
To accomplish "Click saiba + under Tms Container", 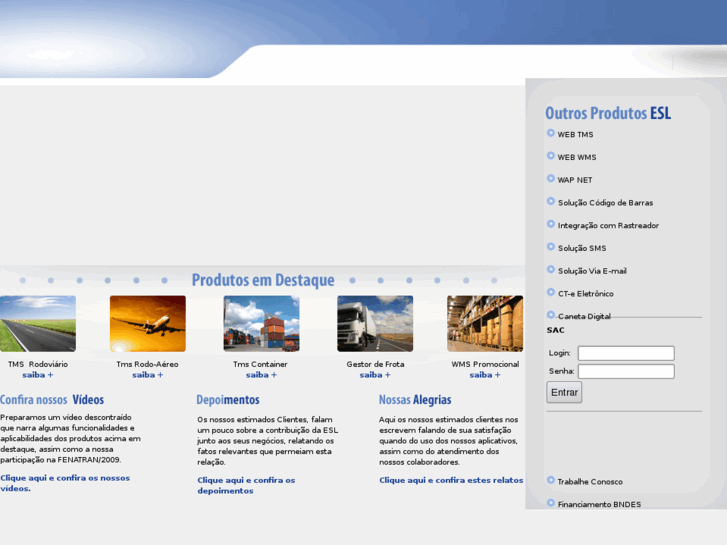I will [261, 375].
